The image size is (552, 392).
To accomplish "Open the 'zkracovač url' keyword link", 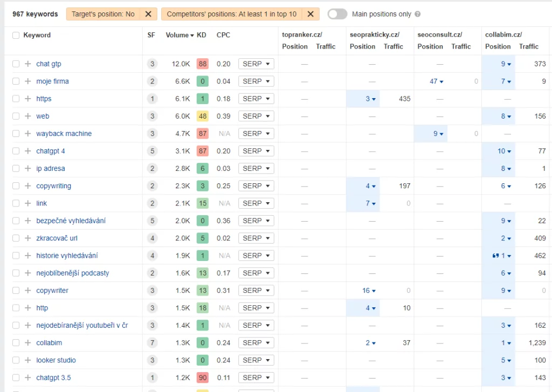I will tap(57, 238).
